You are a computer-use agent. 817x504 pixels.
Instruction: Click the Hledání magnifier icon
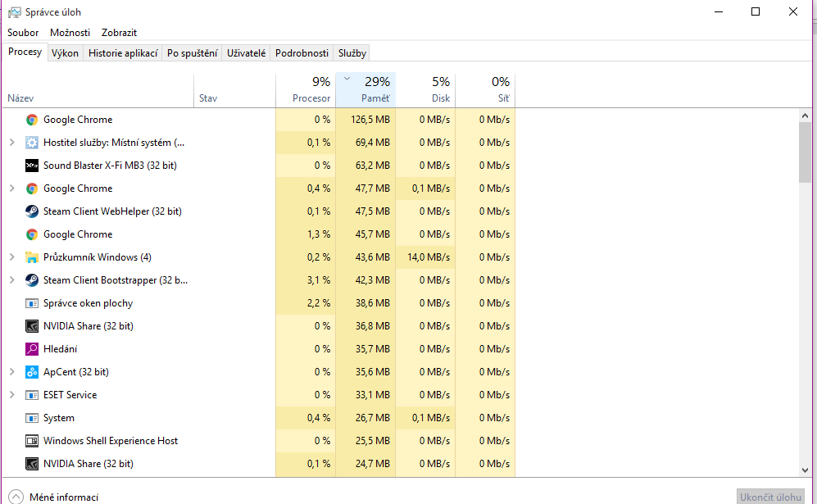32,349
